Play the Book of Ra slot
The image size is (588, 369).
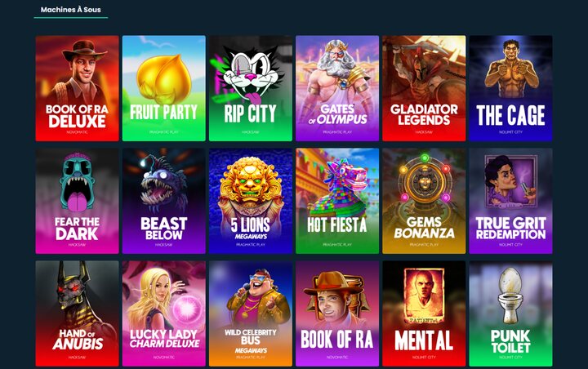coord(337,313)
